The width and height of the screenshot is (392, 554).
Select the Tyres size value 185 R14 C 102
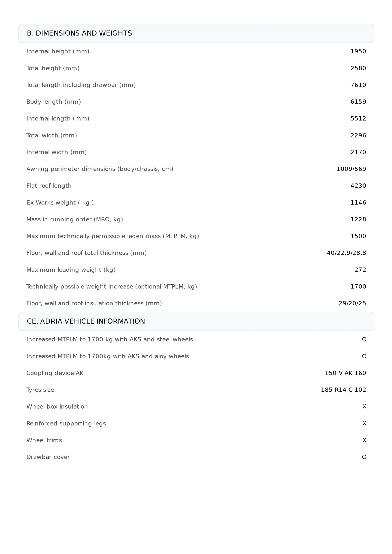point(344,390)
